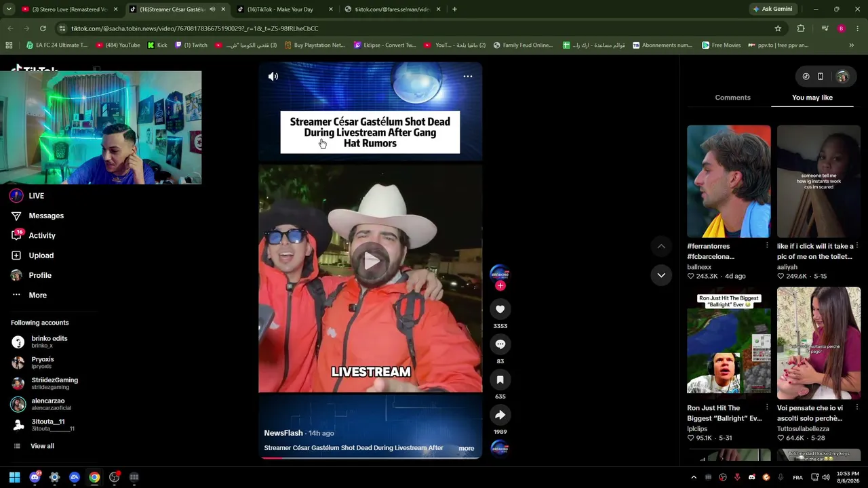Switch to the Comments tab
The height and width of the screenshot is (488, 868).
(x=732, y=98)
